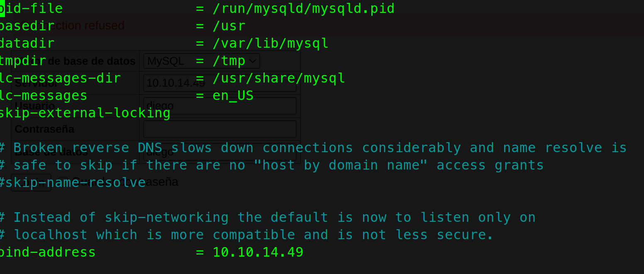Focus the empty Contraseña password field
The height and width of the screenshot is (274, 644).
click(220, 129)
